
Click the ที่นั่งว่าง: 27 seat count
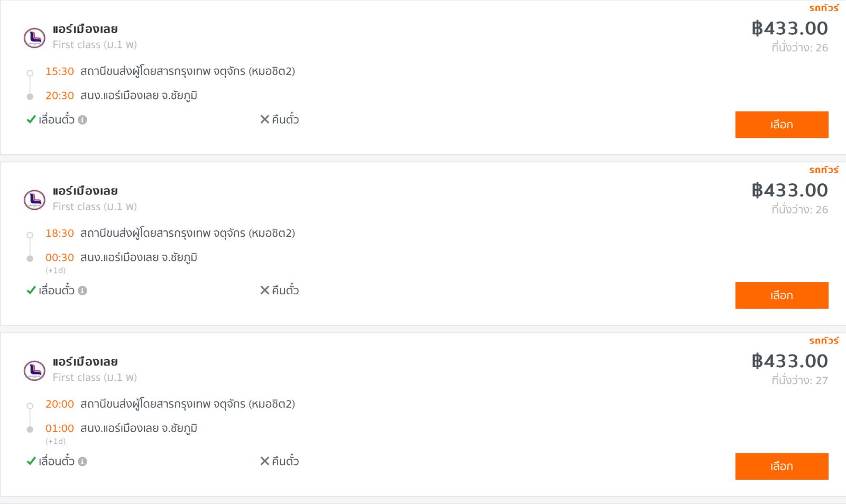[799, 380]
